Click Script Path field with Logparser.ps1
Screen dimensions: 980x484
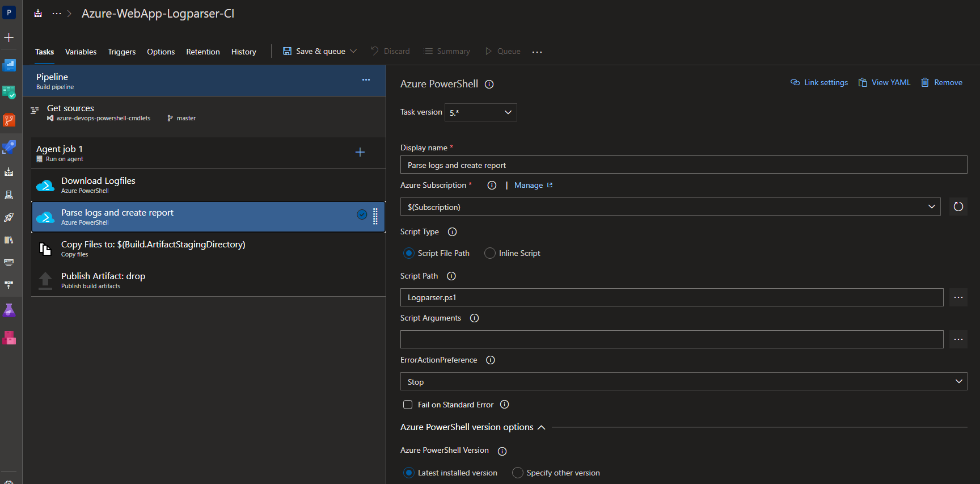click(671, 297)
